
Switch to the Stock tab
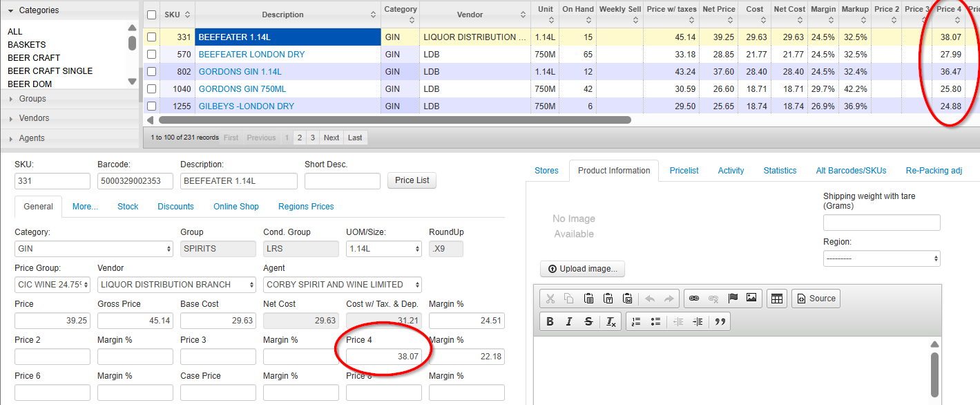(x=128, y=207)
